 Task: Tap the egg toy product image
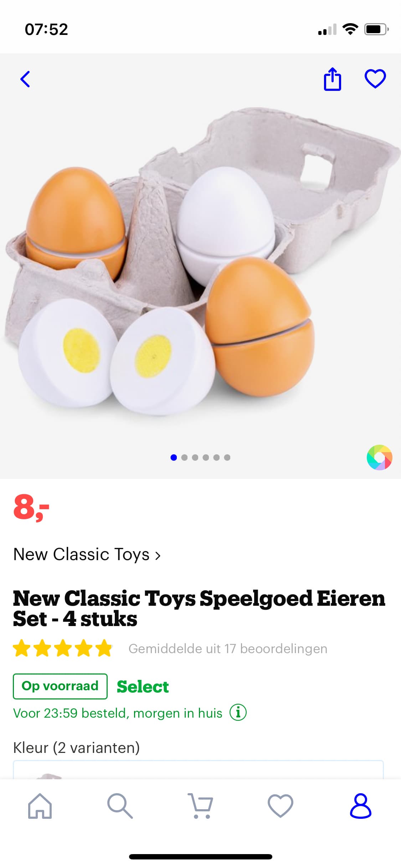(x=200, y=264)
